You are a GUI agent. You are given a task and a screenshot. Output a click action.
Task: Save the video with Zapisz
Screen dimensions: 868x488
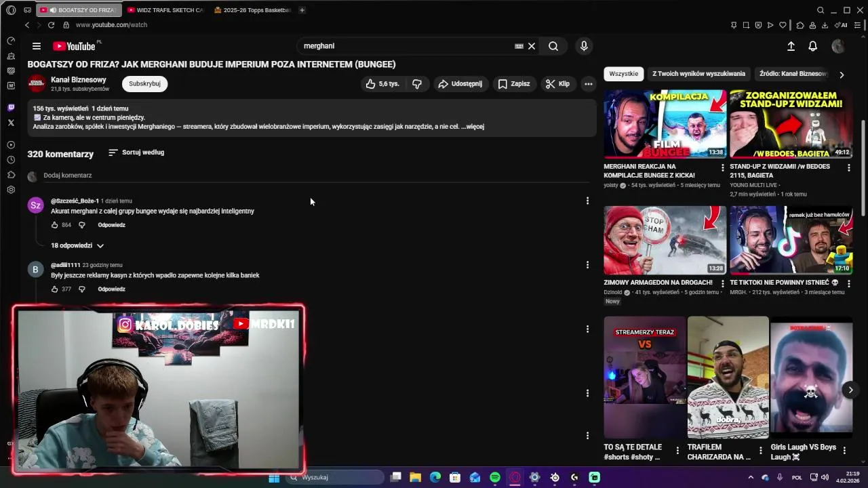click(513, 84)
